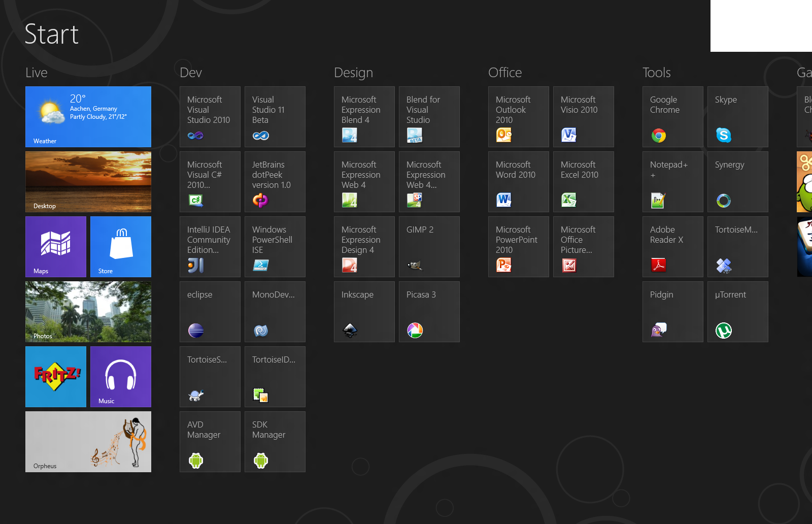Viewport: 812px width, 524px height.
Task: Launch Microsoft Visual Studio 2010
Action: coord(210,117)
